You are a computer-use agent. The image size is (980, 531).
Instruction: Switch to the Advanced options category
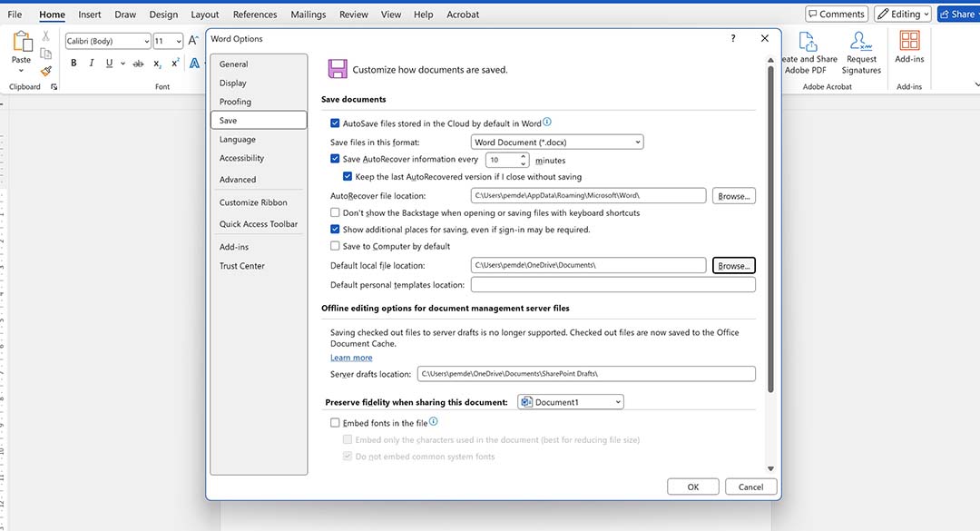point(238,180)
